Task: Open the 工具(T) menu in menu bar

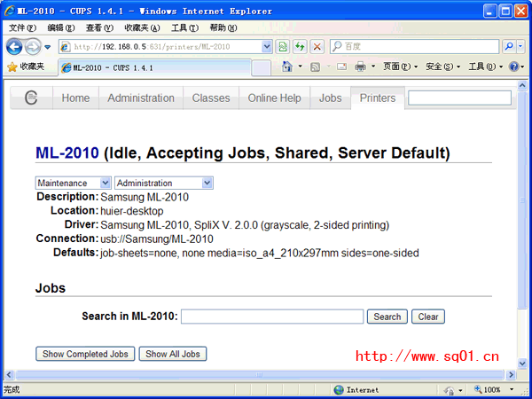Action: pyautogui.click(x=185, y=27)
